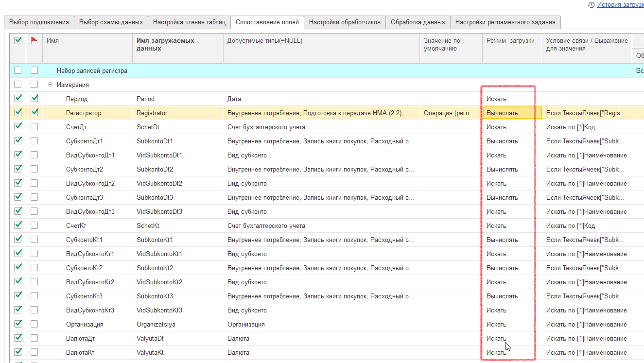The width and height of the screenshot is (644, 363).
Task: Open the История загрузки link
Action: tap(620, 5)
